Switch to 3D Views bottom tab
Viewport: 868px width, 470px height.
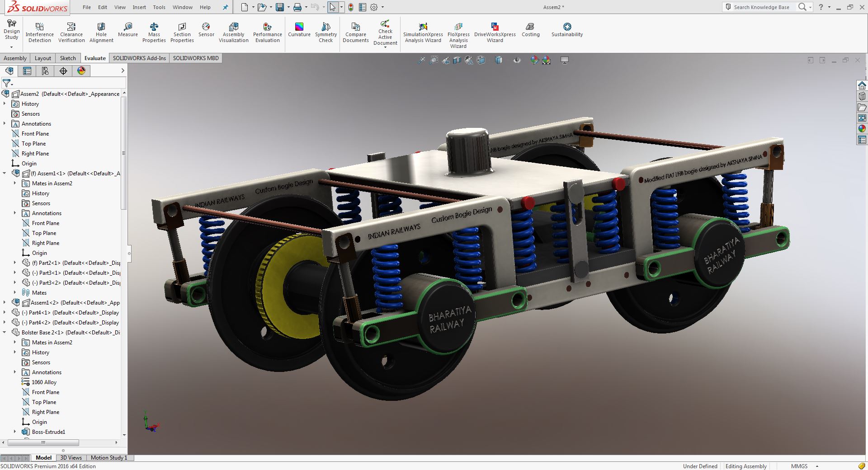pos(71,458)
